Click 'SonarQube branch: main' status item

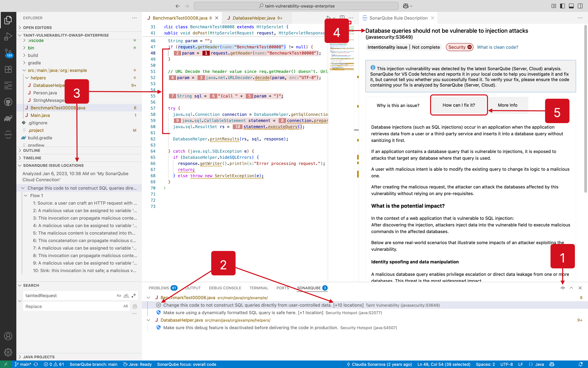click(93, 364)
